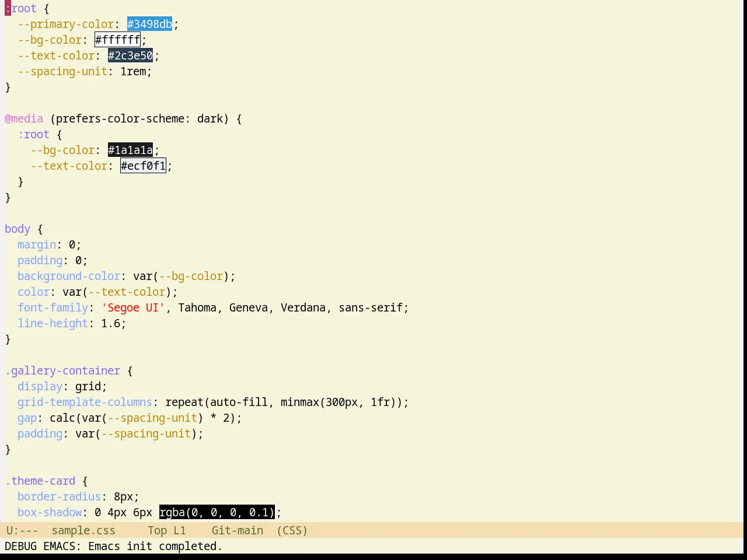Screen dimensions: 747x560
Task: Click the border-radius property
Action: click(59, 496)
